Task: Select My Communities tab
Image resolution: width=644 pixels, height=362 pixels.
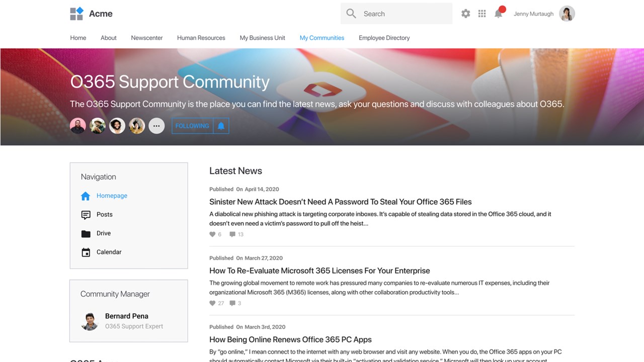Action: 322,38
